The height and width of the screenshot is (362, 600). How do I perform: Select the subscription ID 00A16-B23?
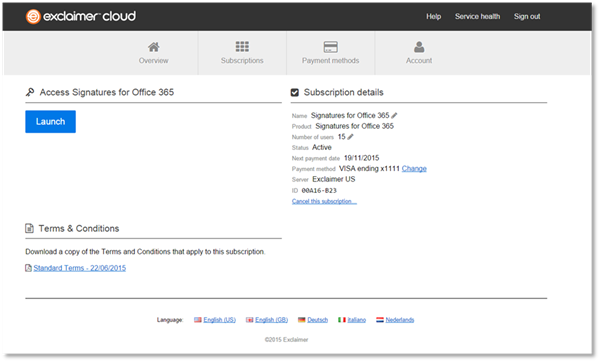(319, 190)
